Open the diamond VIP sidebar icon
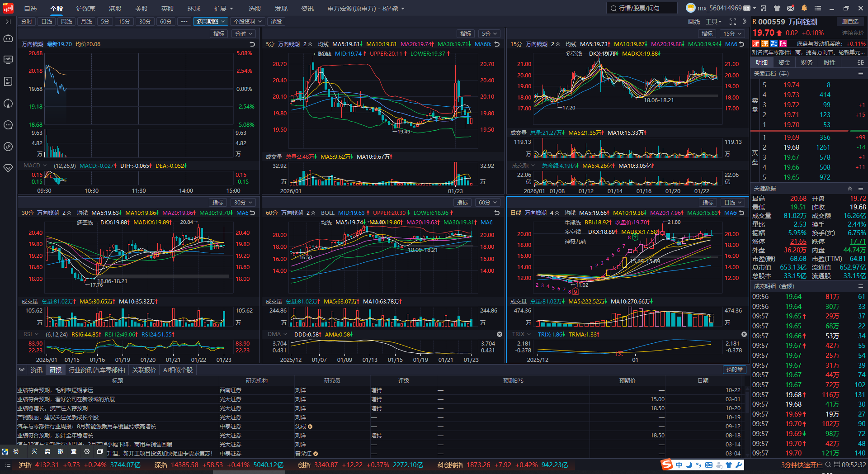 click(x=8, y=168)
